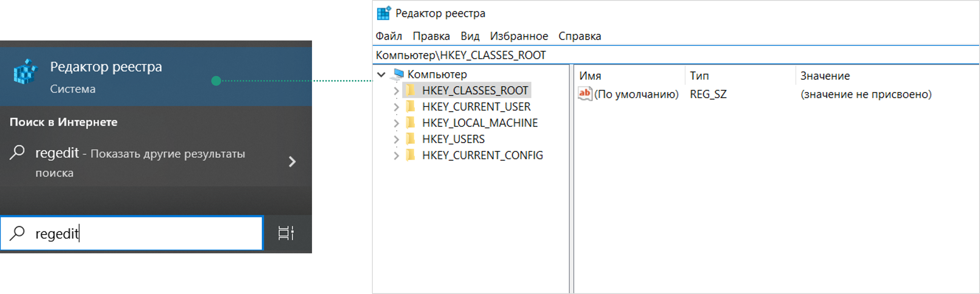
Task: Open Редактор реестра search result
Action: coord(106,76)
